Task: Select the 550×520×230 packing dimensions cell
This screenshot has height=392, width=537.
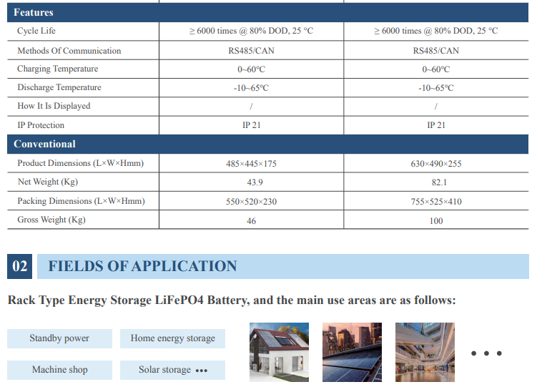Action: pyautogui.click(x=251, y=202)
